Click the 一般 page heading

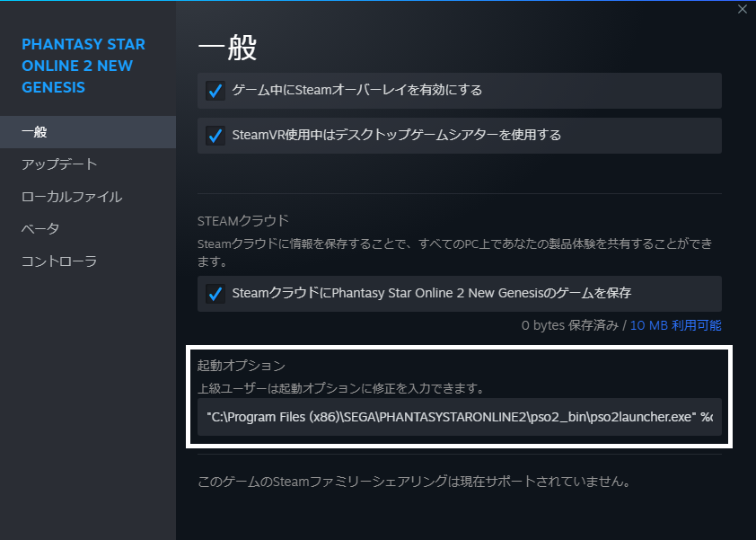click(x=227, y=48)
